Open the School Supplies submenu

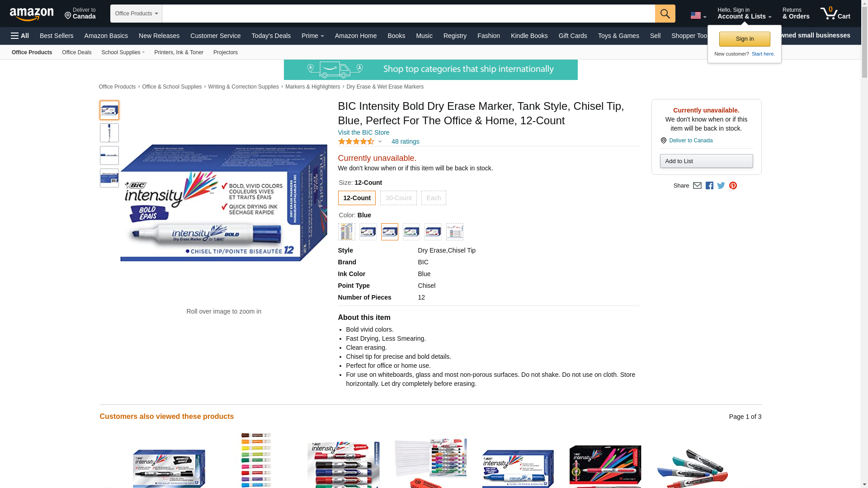point(123,52)
